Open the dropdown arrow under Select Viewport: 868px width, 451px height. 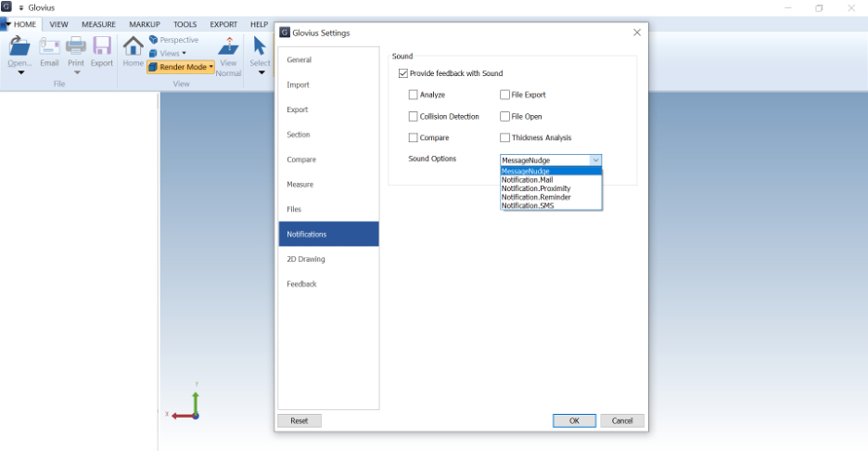262,72
